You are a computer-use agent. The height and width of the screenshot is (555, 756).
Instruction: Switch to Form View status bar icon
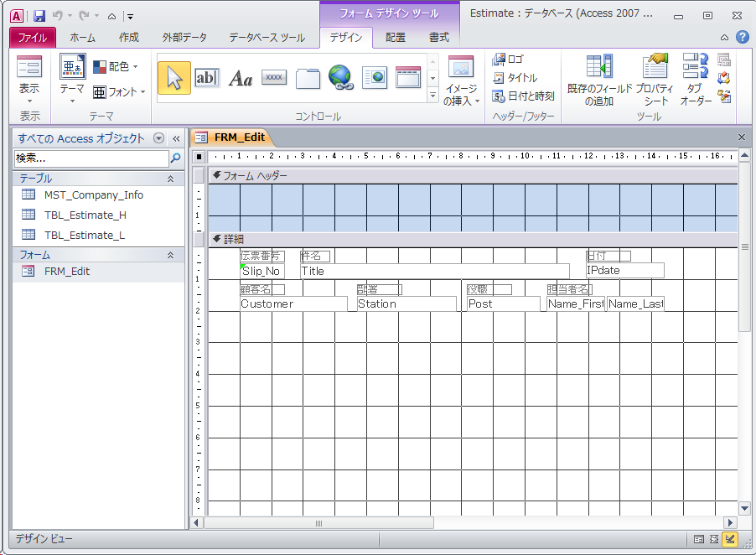click(699, 540)
